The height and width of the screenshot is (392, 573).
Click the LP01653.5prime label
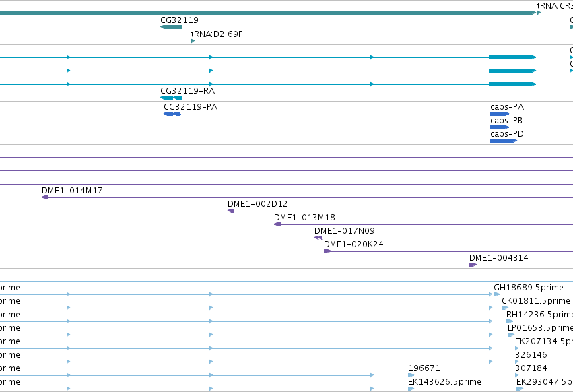click(x=541, y=328)
